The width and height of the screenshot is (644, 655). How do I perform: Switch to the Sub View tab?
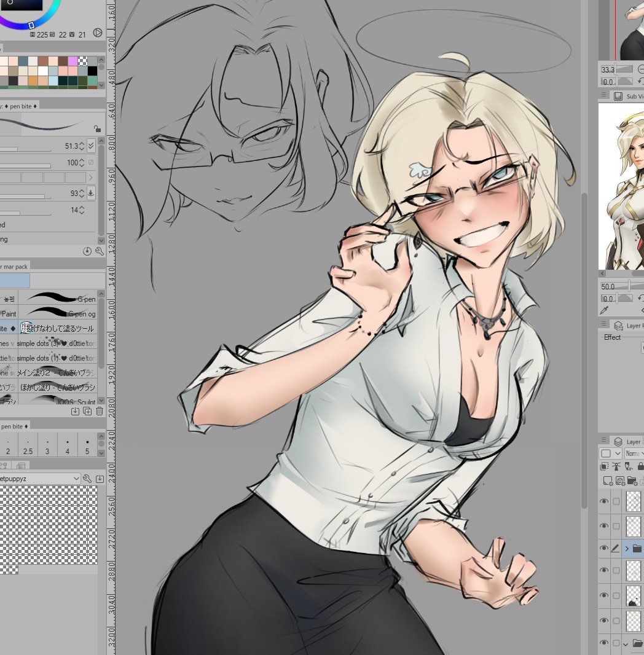click(x=629, y=96)
